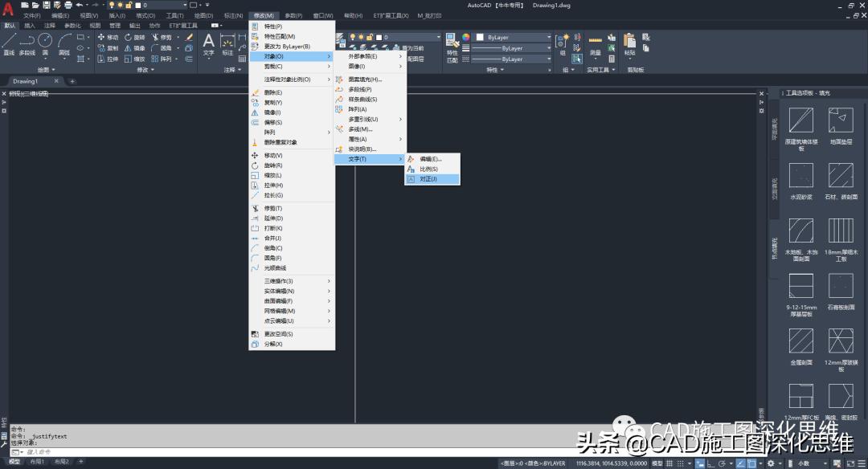Click the Array (阵列) tool in ribbon

pos(161,59)
